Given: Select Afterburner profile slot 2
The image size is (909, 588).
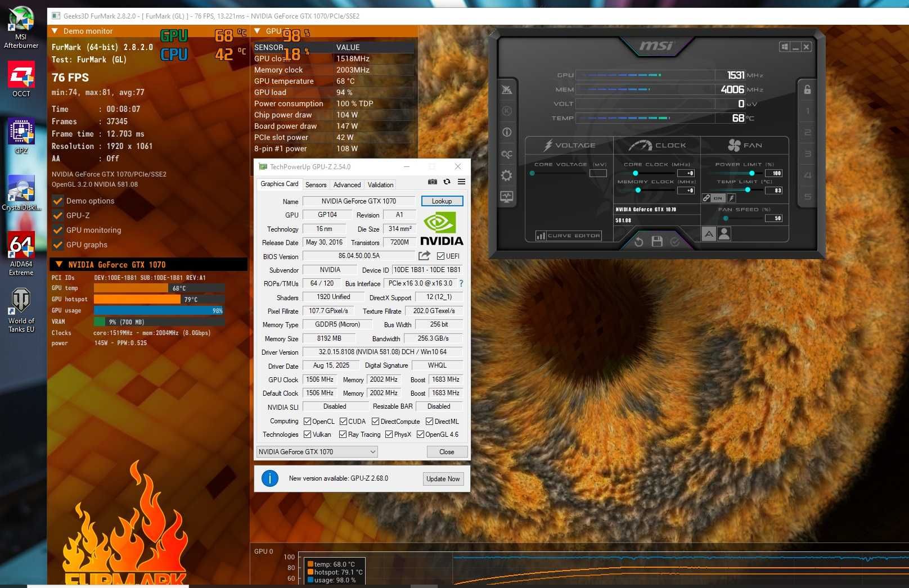Looking at the screenshot, I should [807, 132].
